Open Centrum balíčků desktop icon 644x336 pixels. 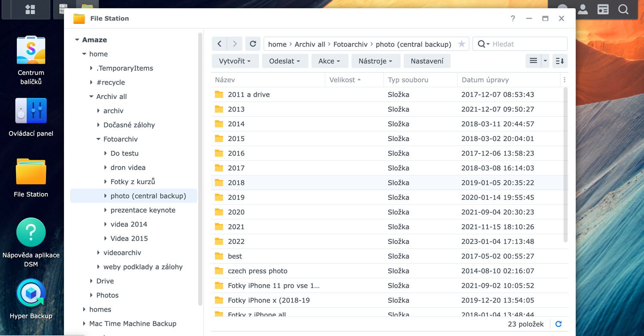[x=31, y=51]
